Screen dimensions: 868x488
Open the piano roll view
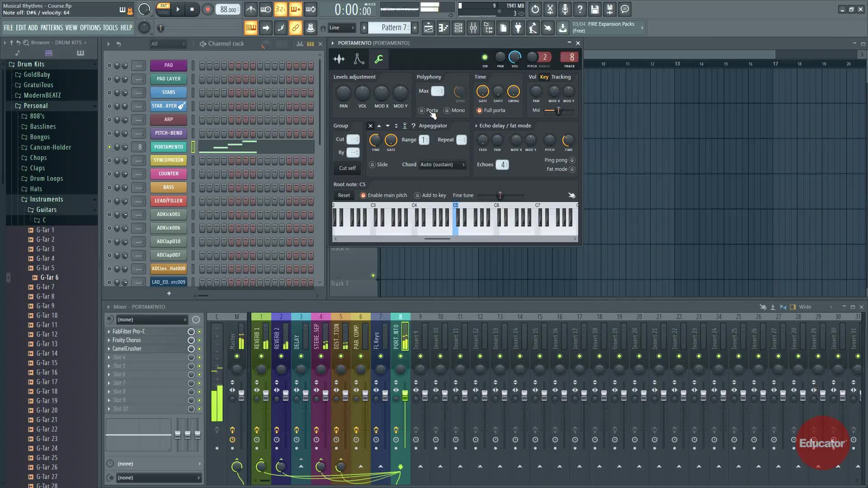443,28
